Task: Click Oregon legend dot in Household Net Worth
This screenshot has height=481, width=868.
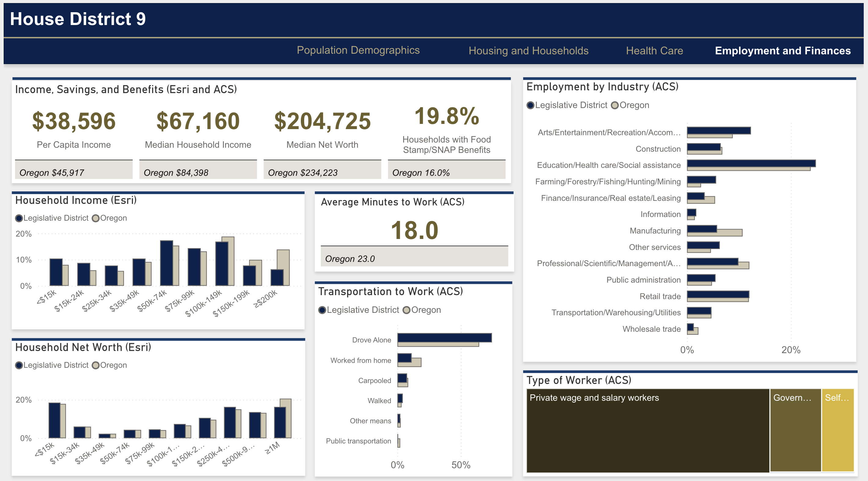Action: 96,365
